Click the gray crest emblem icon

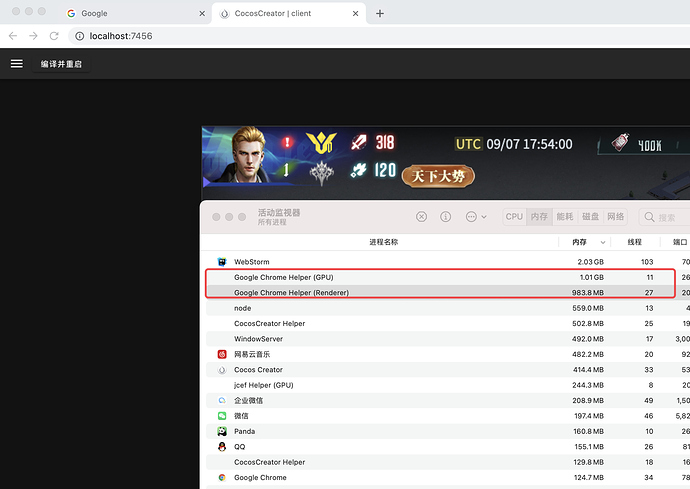322,173
